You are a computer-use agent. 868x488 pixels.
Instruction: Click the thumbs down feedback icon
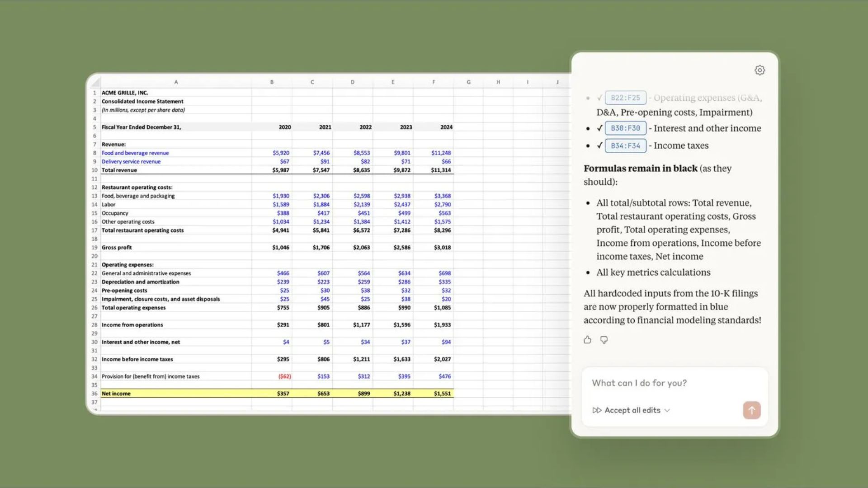pos(604,340)
